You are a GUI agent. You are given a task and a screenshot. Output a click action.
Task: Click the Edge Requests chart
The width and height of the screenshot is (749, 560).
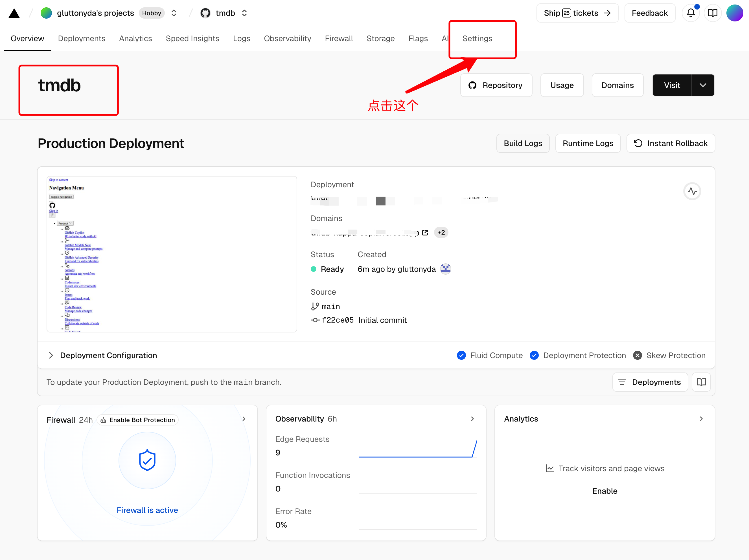pyautogui.click(x=418, y=449)
